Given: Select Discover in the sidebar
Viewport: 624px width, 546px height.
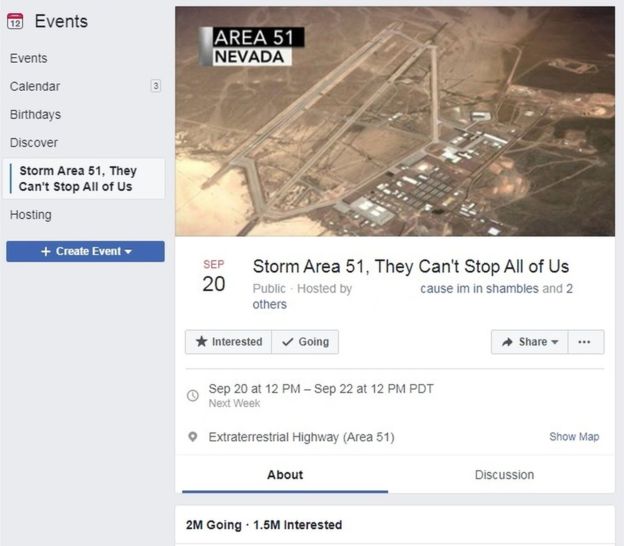Looking at the screenshot, I should 34,142.
